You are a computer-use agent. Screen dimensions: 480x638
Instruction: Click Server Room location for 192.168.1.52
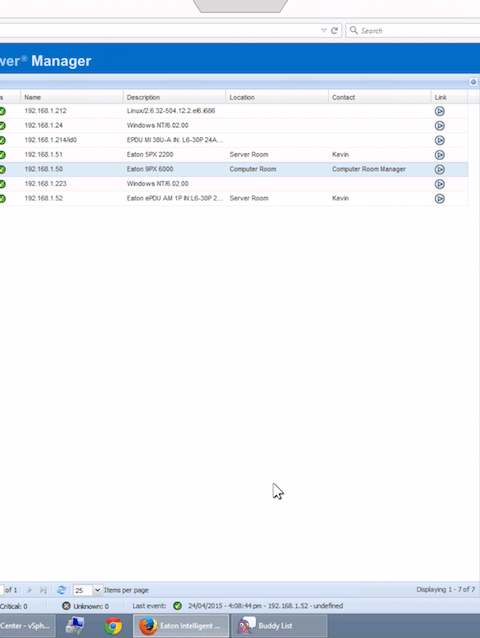pyautogui.click(x=249, y=199)
